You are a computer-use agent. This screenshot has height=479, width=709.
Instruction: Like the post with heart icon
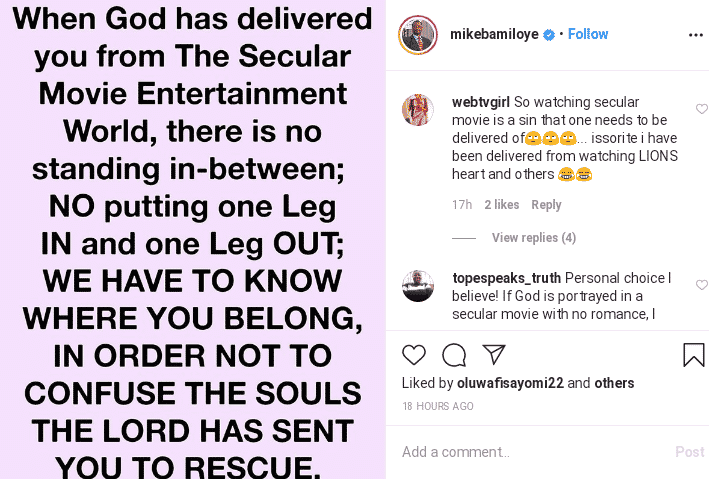click(413, 355)
